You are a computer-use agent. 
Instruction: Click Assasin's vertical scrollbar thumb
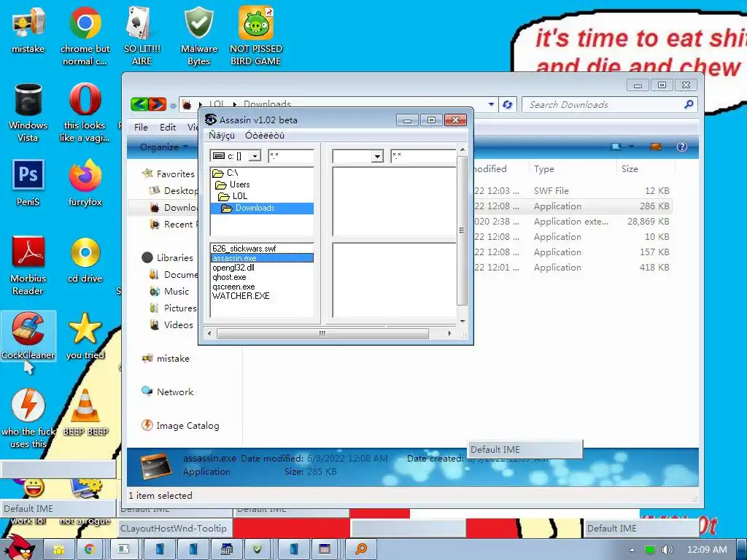(x=462, y=230)
